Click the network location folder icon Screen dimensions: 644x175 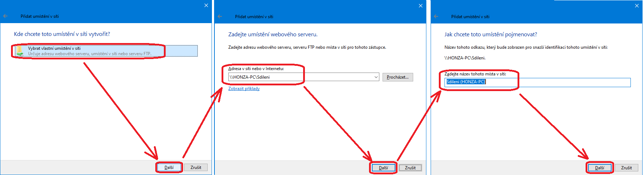point(20,51)
